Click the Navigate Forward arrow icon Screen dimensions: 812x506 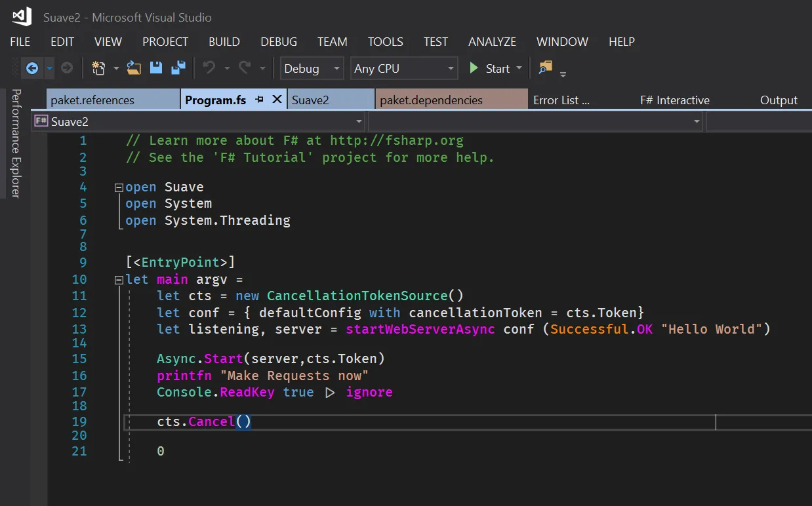click(66, 68)
